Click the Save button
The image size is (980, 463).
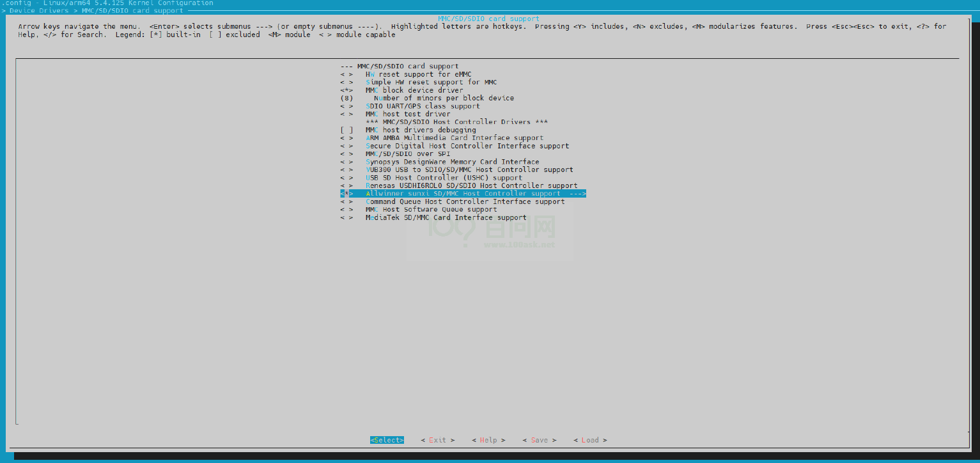[540, 440]
